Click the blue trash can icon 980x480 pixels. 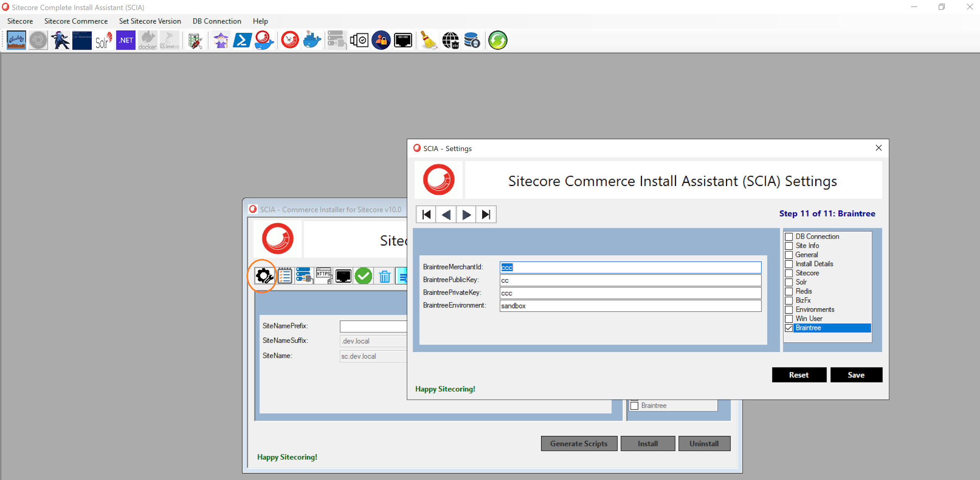pyautogui.click(x=384, y=276)
